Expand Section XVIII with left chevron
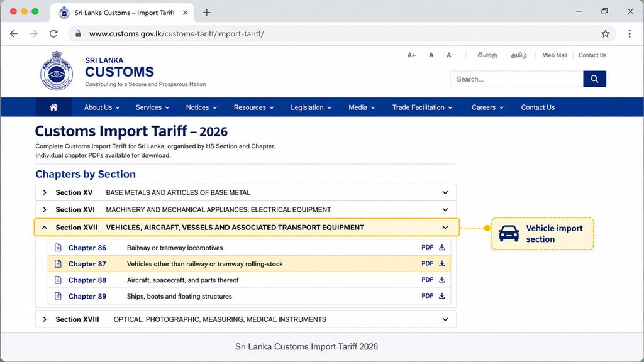644x362 pixels. (x=45, y=319)
